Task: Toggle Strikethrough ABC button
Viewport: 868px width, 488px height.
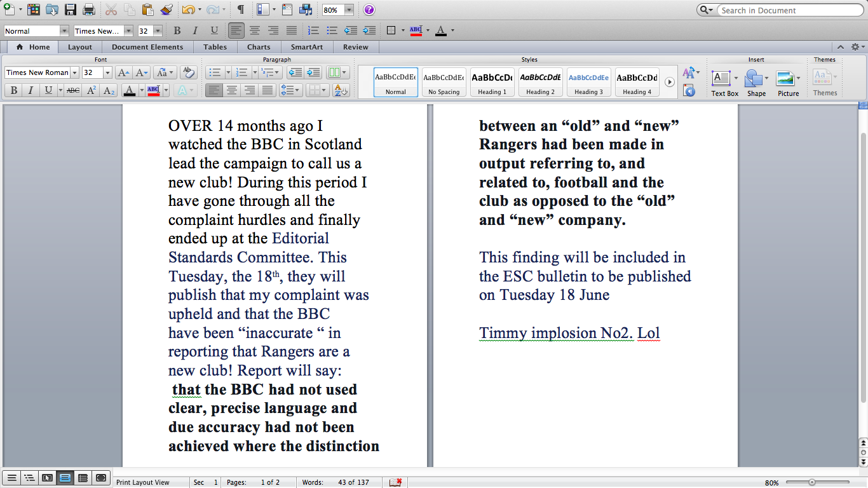Action: [x=72, y=90]
